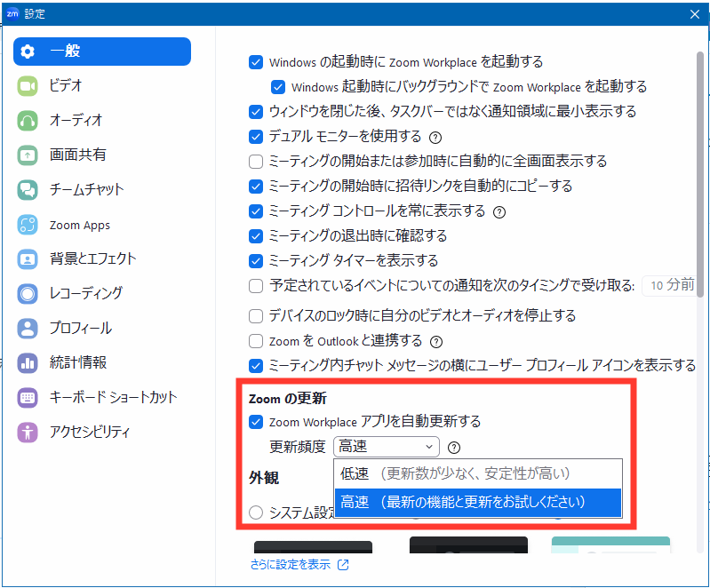Click the Zoom logo in title bar
The width and height of the screenshot is (710, 588).
(12, 13)
